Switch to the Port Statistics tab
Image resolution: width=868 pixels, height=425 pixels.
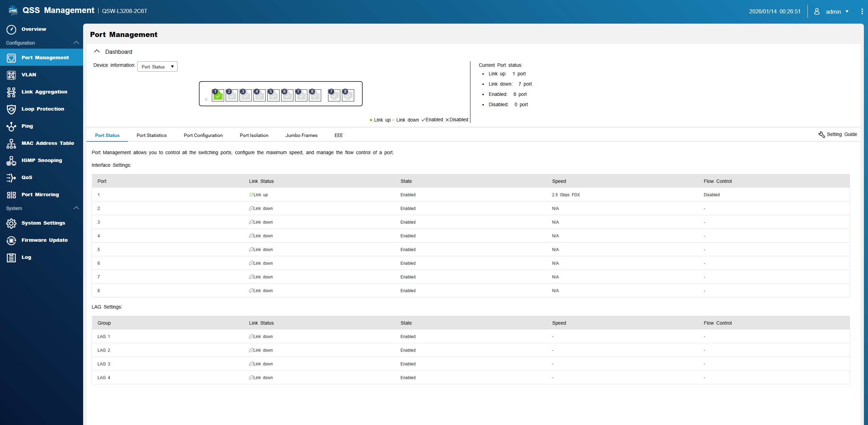point(152,136)
